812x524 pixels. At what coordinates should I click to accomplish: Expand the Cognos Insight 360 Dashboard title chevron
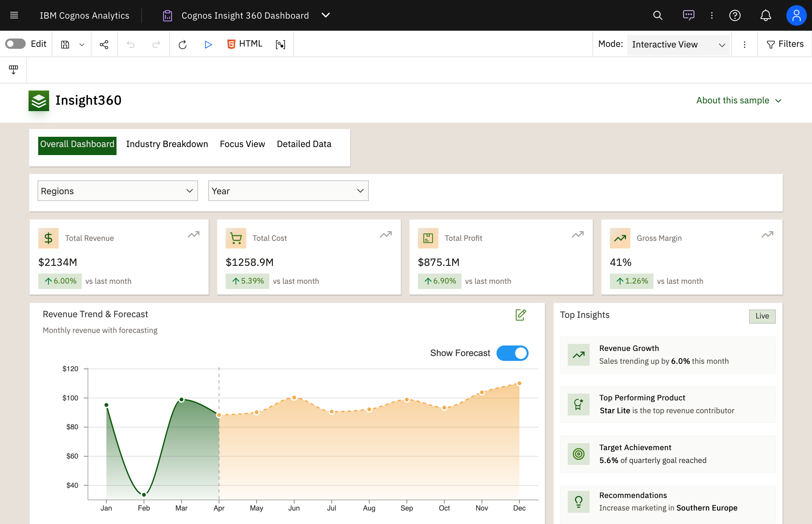pyautogui.click(x=325, y=15)
